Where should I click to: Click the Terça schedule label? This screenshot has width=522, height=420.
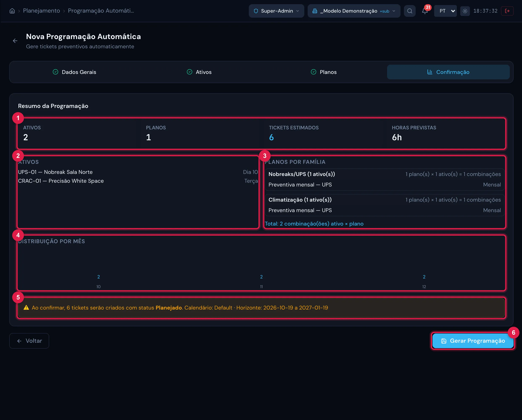251,181
